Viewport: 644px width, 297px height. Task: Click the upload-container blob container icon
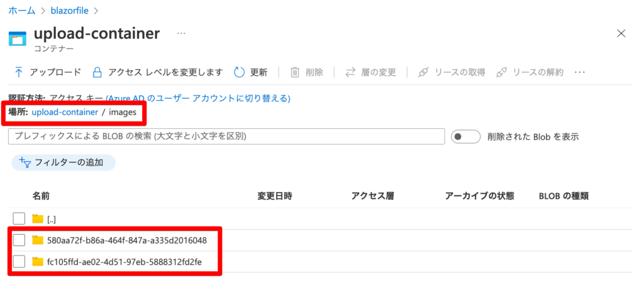(18, 38)
